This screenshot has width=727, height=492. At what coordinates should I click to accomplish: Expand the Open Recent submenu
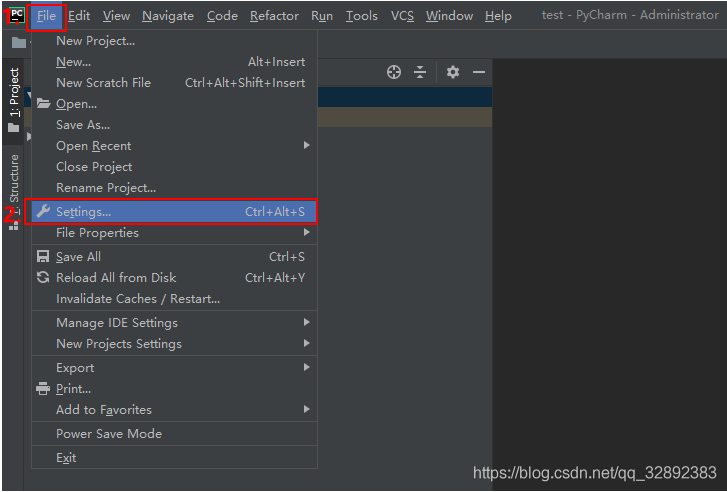click(307, 146)
